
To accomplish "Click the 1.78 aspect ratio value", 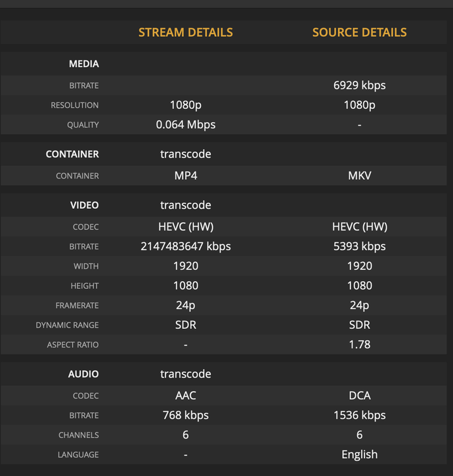I will (359, 345).
